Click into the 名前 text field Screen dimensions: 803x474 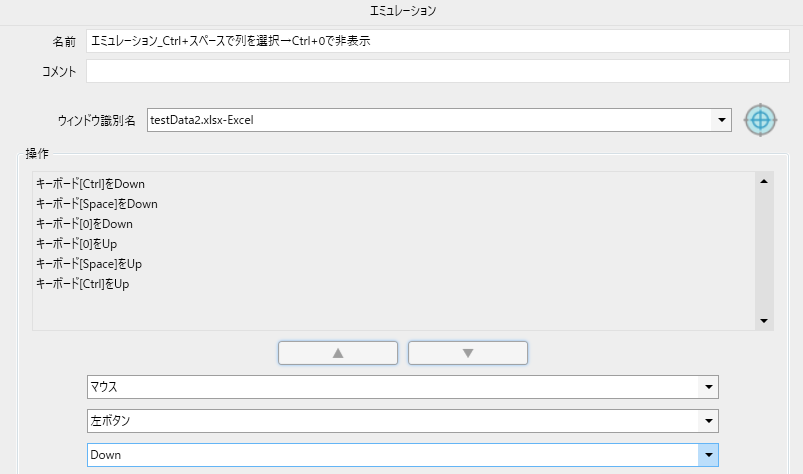pos(438,41)
